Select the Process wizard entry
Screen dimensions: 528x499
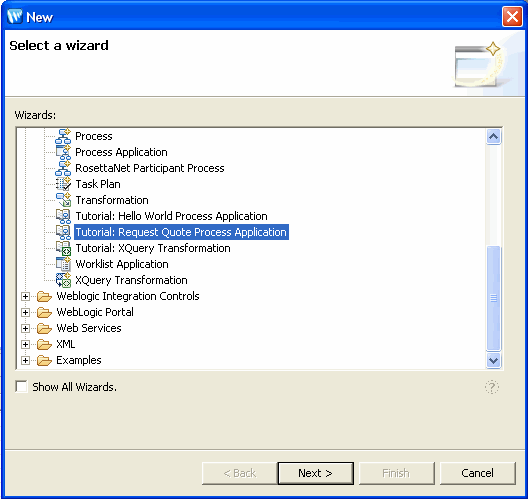[94, 136]
